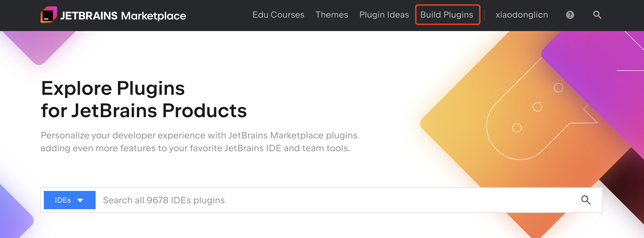Click the Build Plugins button
Image resolution: width=644 pixels, height=238 pixels.
pyautogui.click(x=447, y=15)
